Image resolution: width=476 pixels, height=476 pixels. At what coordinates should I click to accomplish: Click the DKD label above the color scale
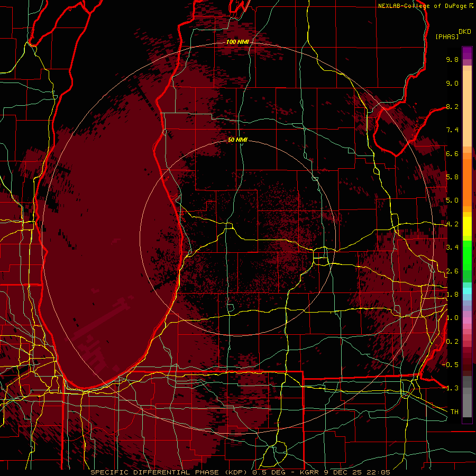click(x=465, y=32)
